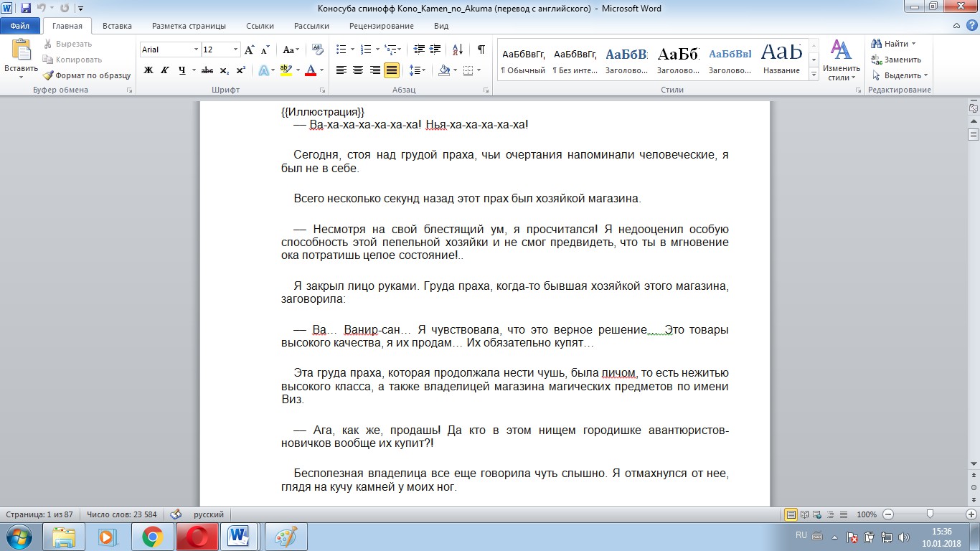The image size is (980, 551).
Task: Apply subscript formatting
Action: [x=225, y=70]
